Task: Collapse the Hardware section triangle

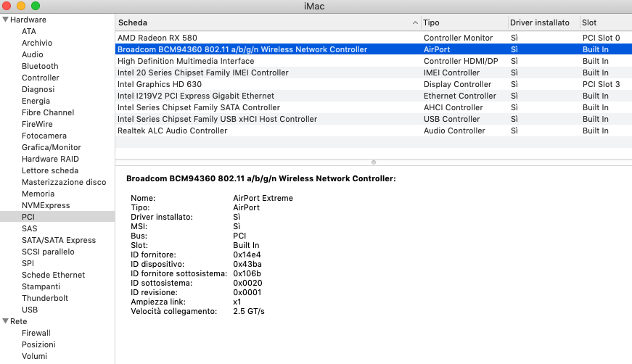Action: [x=5, y=20]
